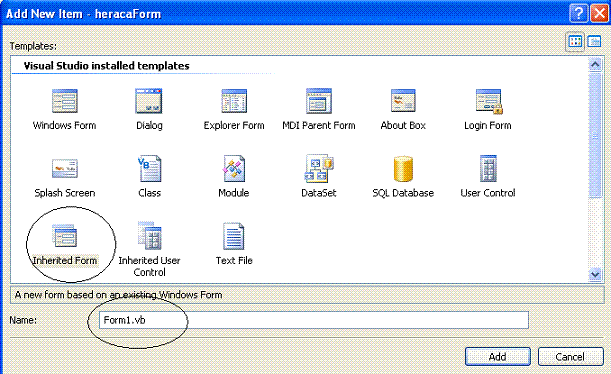This screenshot has height=374, width=611.
Task: Pick the MDI Parent Form template icon
Action: click(319, 101)
